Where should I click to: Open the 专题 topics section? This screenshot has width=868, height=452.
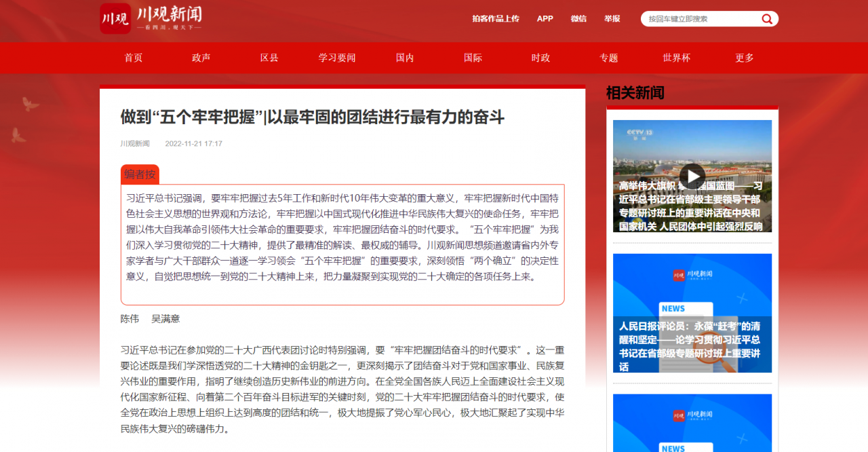pyautogui.click(x=608, y=58)
